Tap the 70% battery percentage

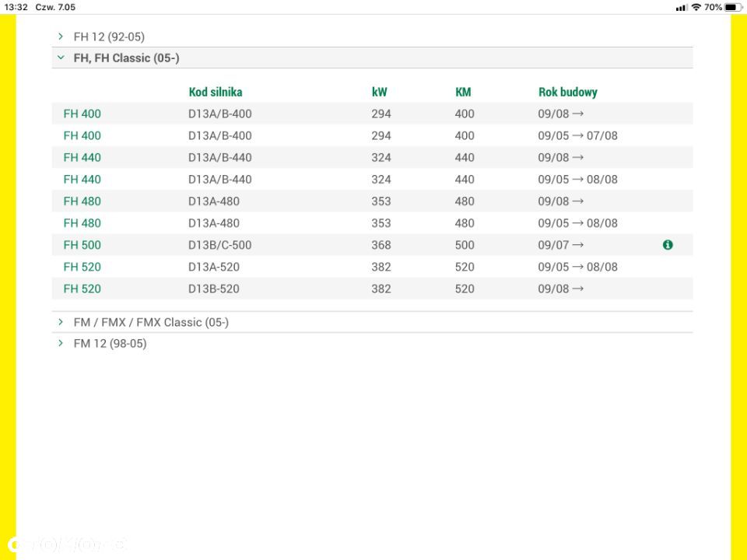coord(713,7)
